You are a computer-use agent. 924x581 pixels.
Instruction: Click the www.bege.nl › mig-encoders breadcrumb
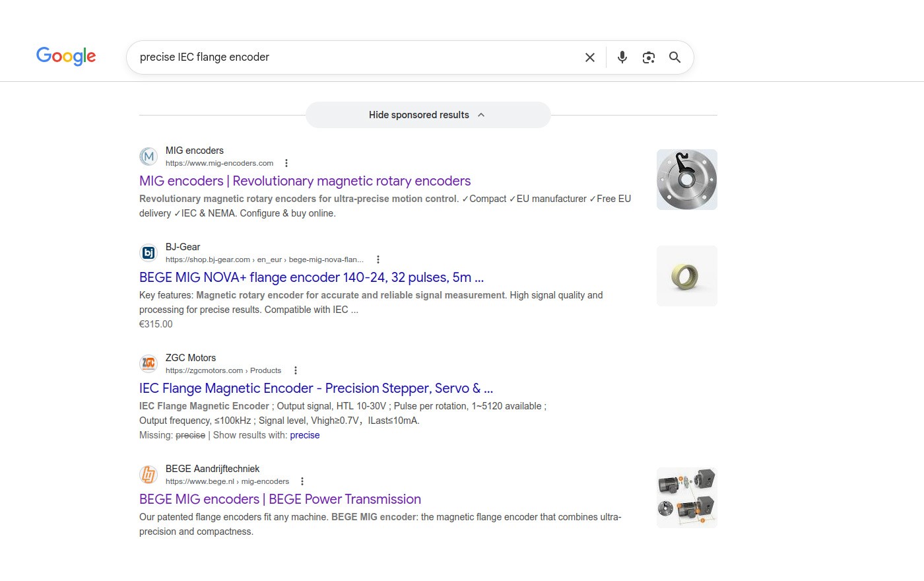tap(227, 481)
